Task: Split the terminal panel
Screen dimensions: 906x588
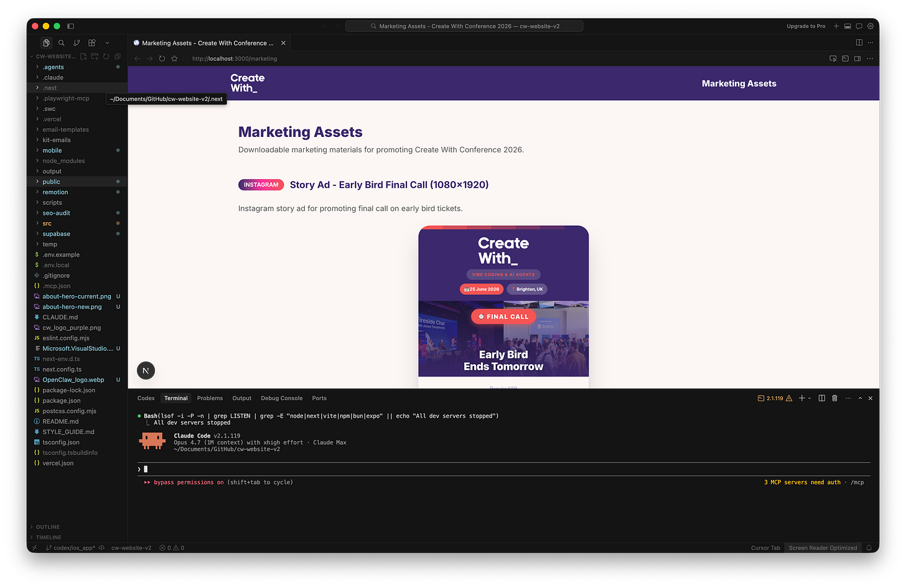Action: tap(821, 398)
